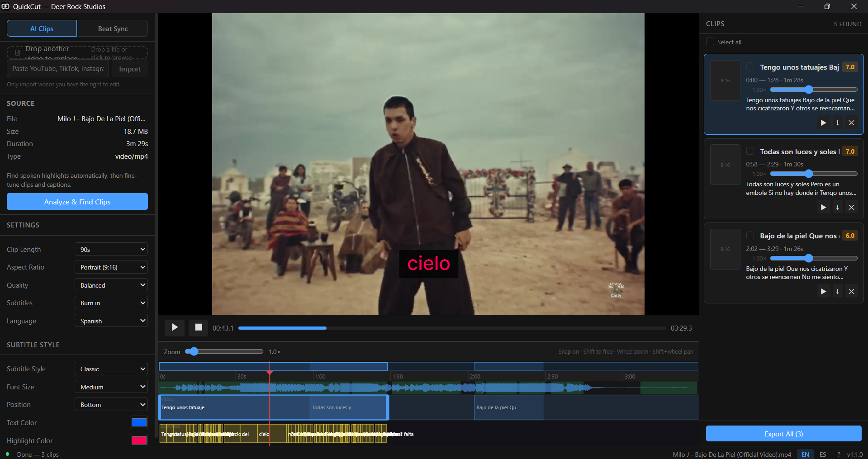
Task: Download the 'Bajo de la piel Que nos' clip
Action: click(837, 291)
